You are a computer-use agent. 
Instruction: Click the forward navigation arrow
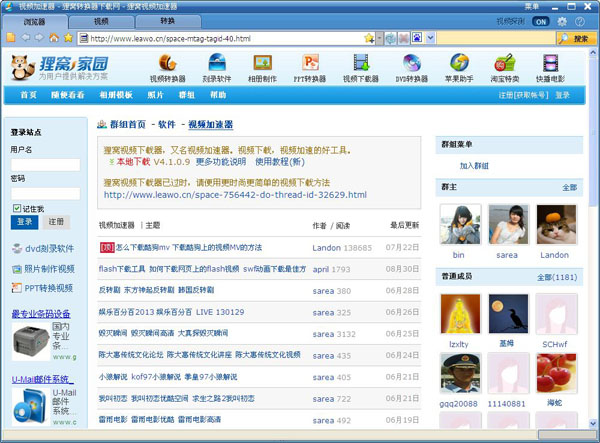point(39,38)
